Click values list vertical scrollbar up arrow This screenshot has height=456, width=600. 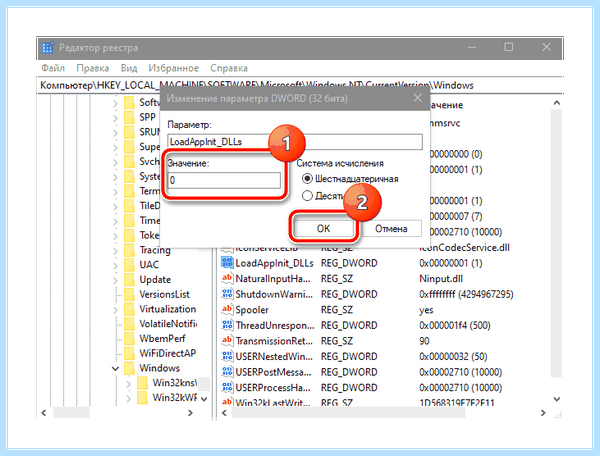tap(557, 103)
